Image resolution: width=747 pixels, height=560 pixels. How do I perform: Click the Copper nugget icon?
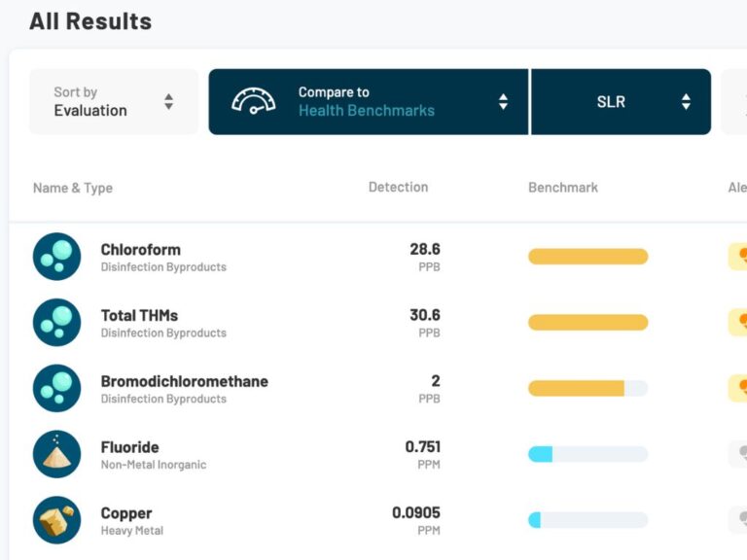click(56, 520)
